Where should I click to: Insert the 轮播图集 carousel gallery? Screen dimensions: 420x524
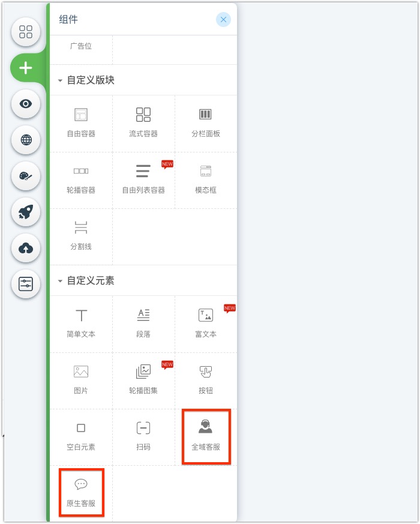(143, 381)
